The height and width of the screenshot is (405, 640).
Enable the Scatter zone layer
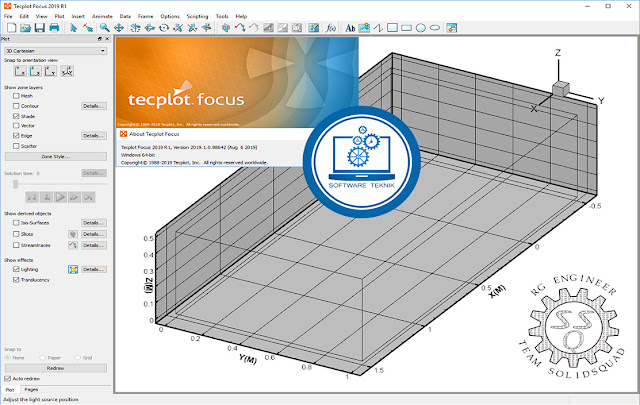point(16,146)
